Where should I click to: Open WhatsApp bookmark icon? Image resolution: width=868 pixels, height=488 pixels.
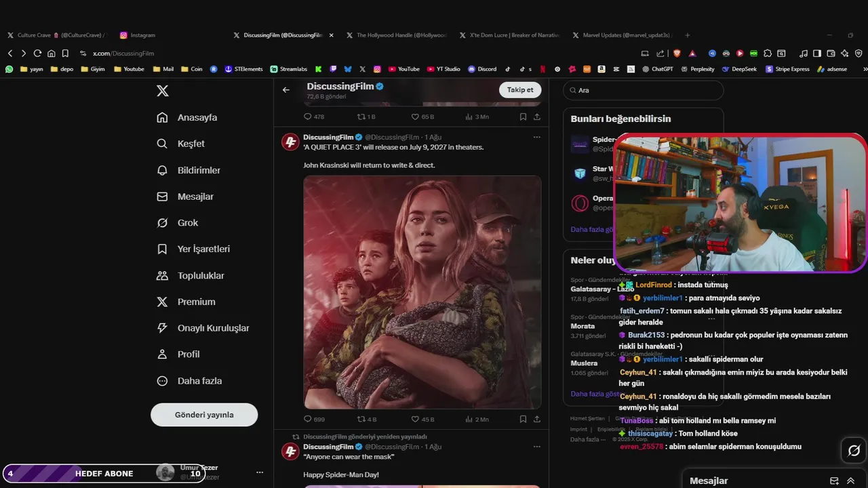click(x=9, y=69)
